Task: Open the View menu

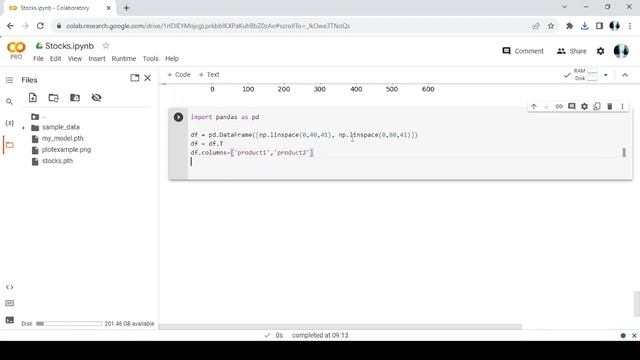Action: pyautogui.click(x=75, y=59)
